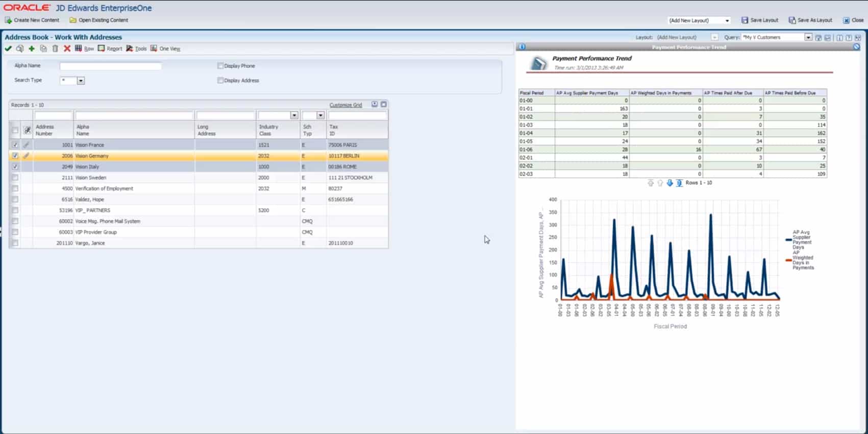Image resolution: width=868 pixels, height=434 pixels.
Task: Click the last rows arrow beside Rows 1 - 10
Action: [x=679, y=183]
